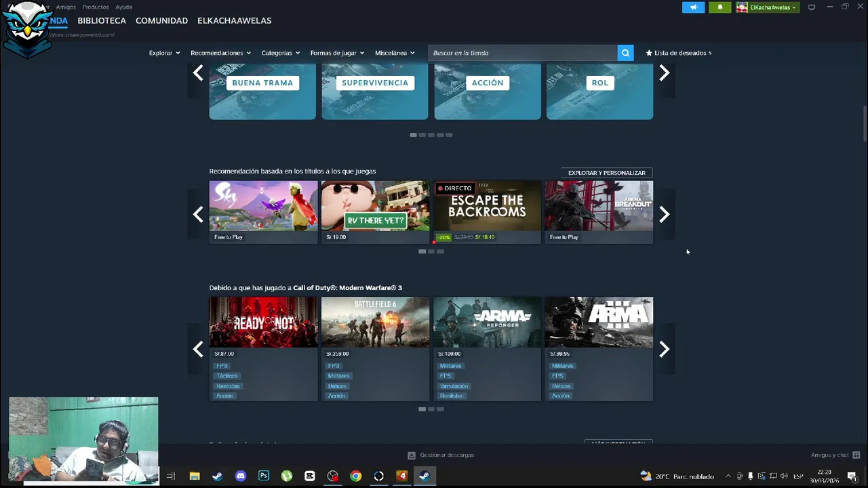Switch to the active Steam taskbar window
The height and width of the screenshot is (488, 868).
click(425, 476)
